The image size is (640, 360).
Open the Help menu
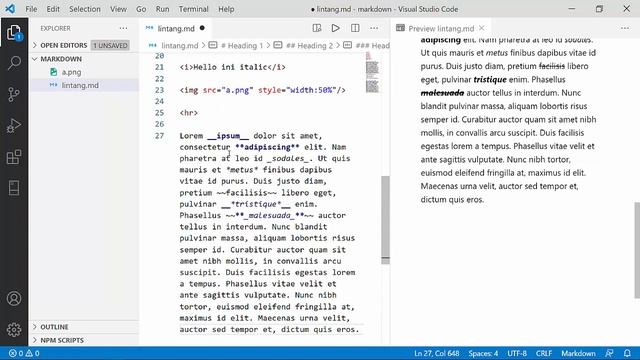(x=226, y=9)
